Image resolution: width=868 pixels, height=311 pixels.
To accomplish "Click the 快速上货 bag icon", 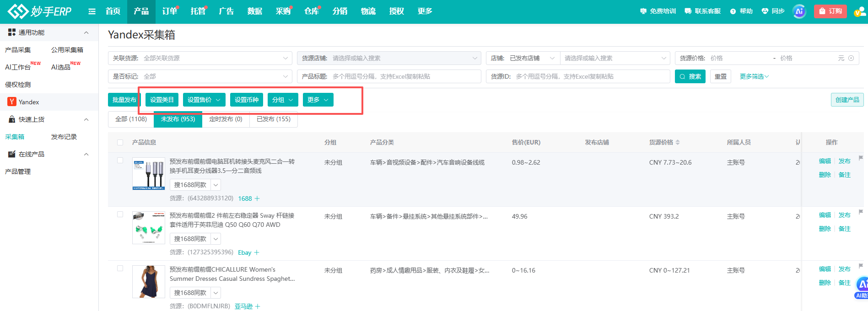I will 12,119.
